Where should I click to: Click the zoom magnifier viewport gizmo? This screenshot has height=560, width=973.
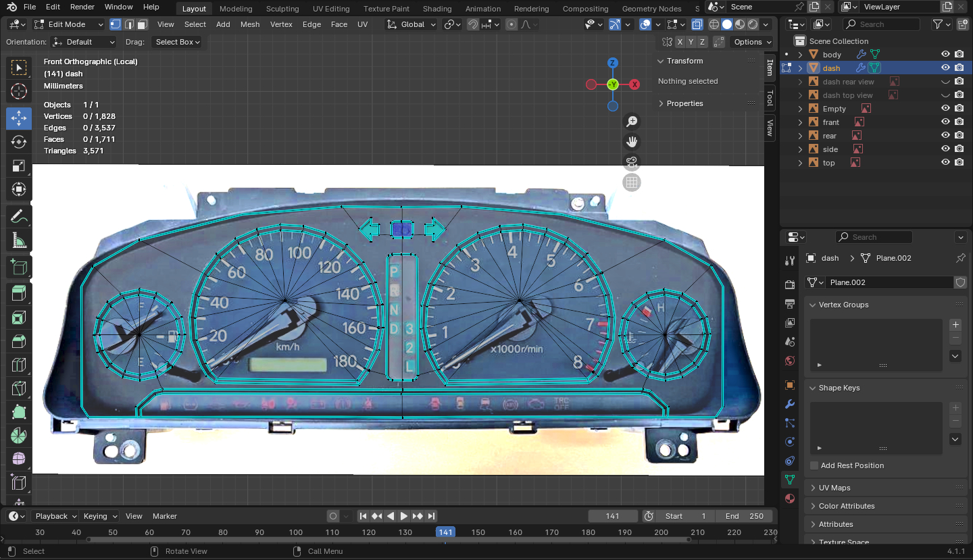(x=632, y=122)
